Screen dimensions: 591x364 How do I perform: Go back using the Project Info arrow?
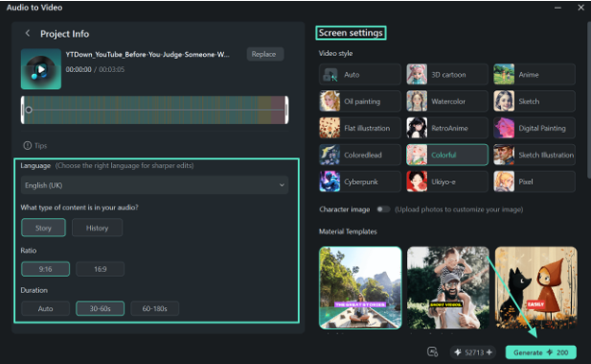pos(28,33)
